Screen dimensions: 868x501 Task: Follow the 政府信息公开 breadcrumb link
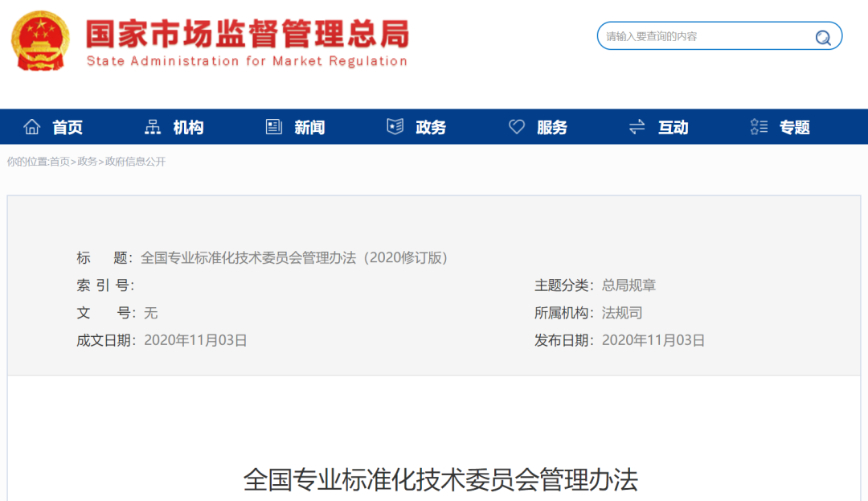coord(135,162)
